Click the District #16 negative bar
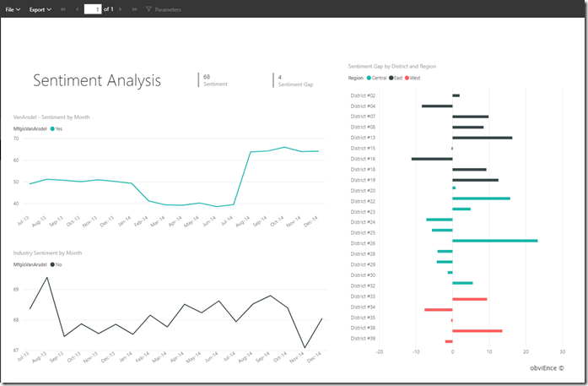The image size is (588, 386). click(x=431, y=159)
